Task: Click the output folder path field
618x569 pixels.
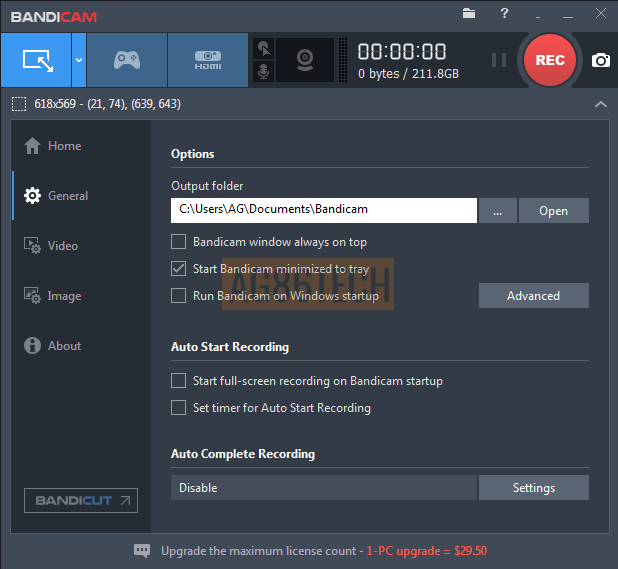Action: (x=324, y=210)
